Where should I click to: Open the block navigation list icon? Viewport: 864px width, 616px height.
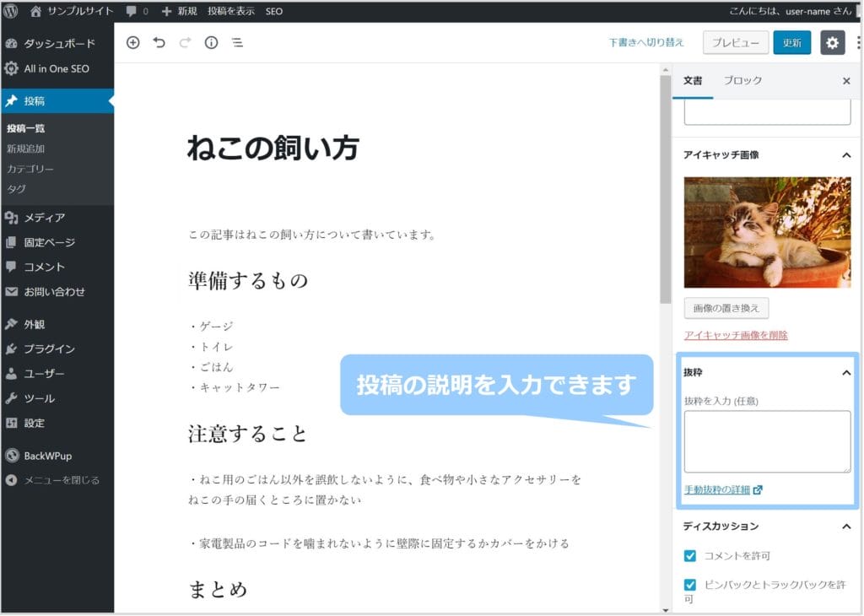tap(237, 43)
